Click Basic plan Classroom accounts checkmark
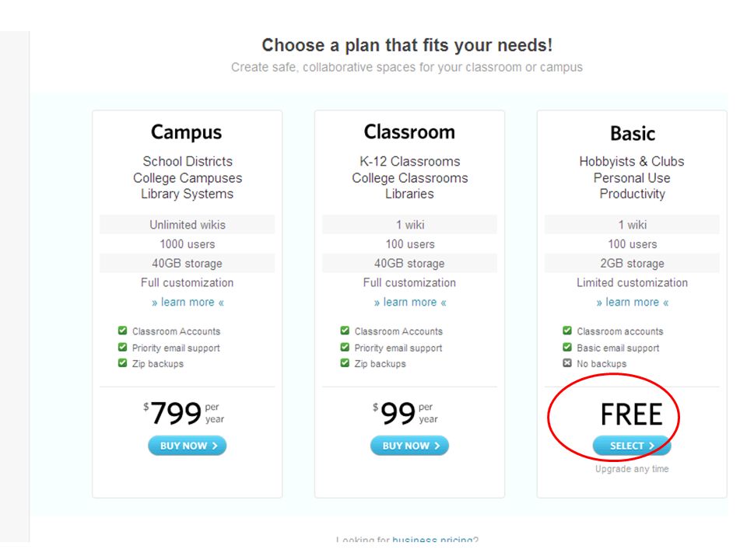The width and height of the screenshot is (747, 560). pos(567,331)
